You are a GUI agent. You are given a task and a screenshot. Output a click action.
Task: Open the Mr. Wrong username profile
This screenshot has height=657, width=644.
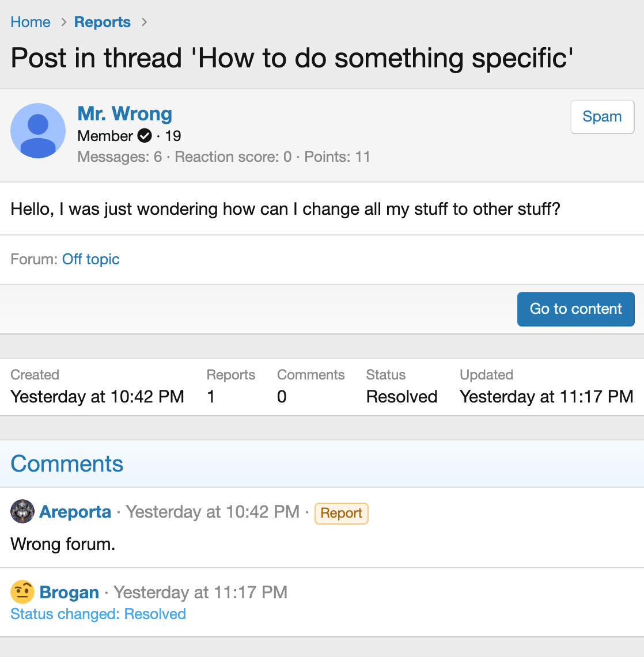pyautogui.click(x=125, y=114)
